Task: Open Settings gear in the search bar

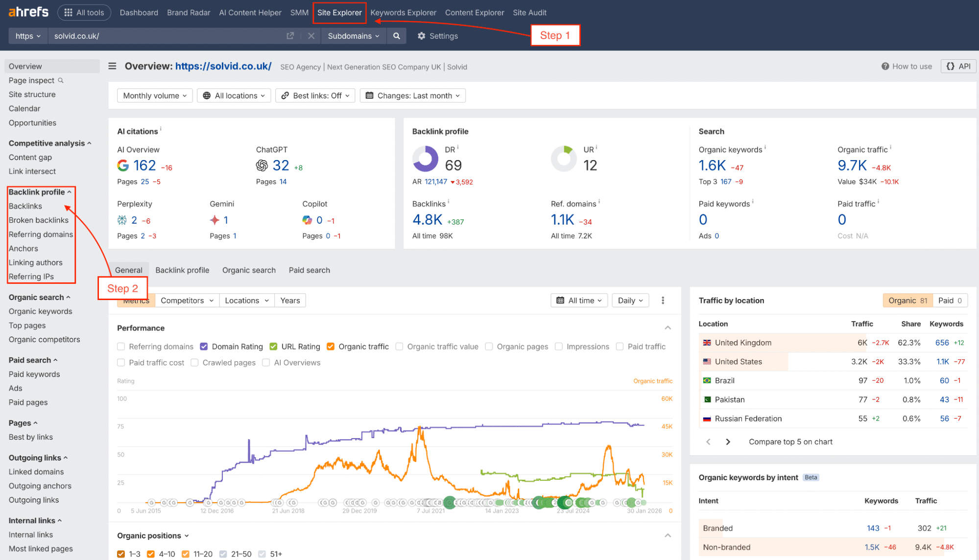Action: pos(421,36)
